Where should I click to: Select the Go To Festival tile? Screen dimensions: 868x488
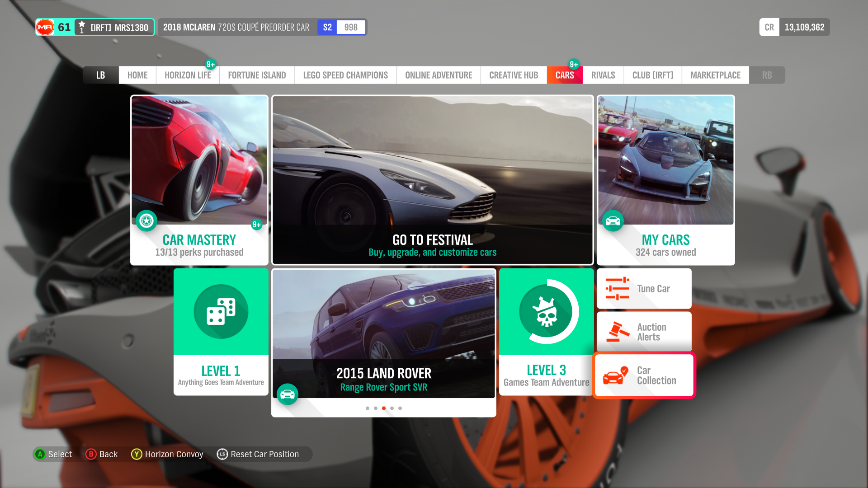pyautogui.click(x=433, y=180)
